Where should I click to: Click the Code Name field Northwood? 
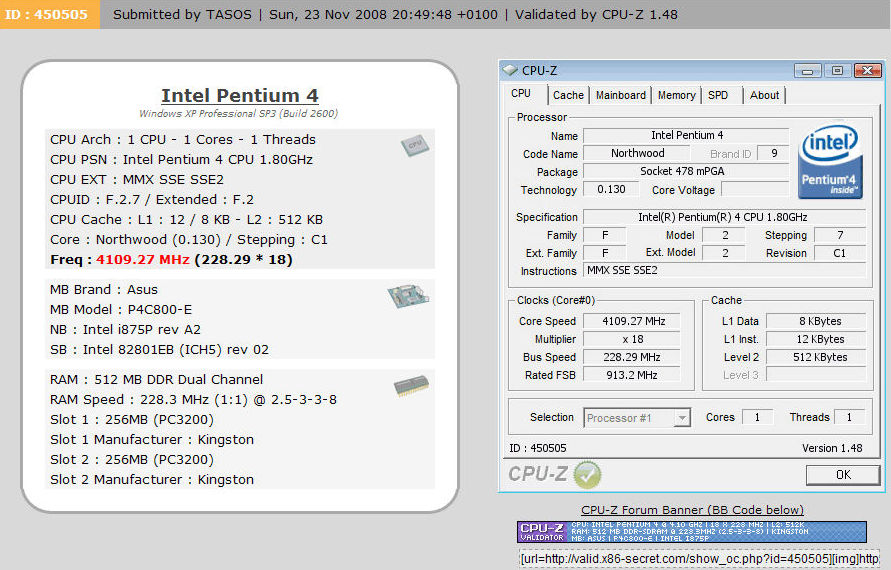click(637, 153)
